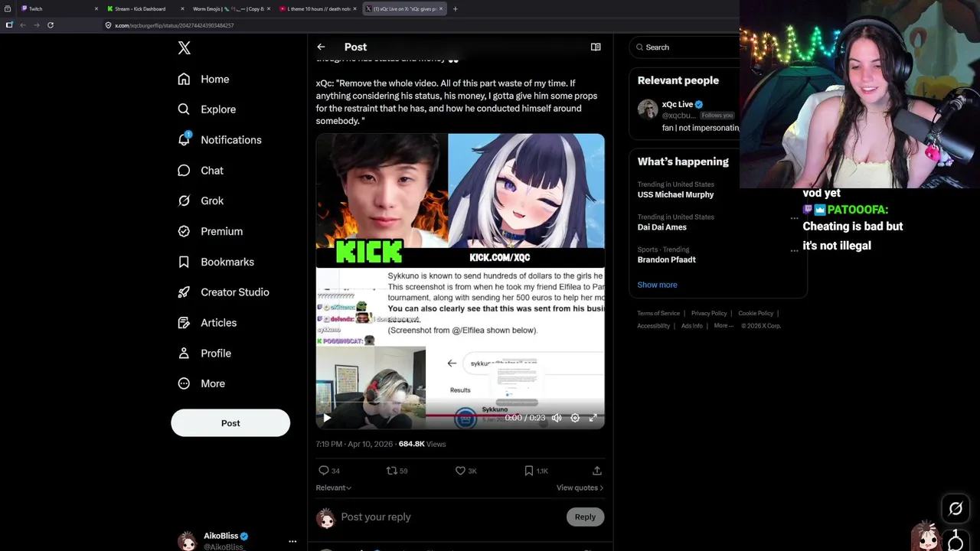Click the Grok icon at the bottom right
Image resolution: width=980 pixels, height=551 pixels.
955,508
